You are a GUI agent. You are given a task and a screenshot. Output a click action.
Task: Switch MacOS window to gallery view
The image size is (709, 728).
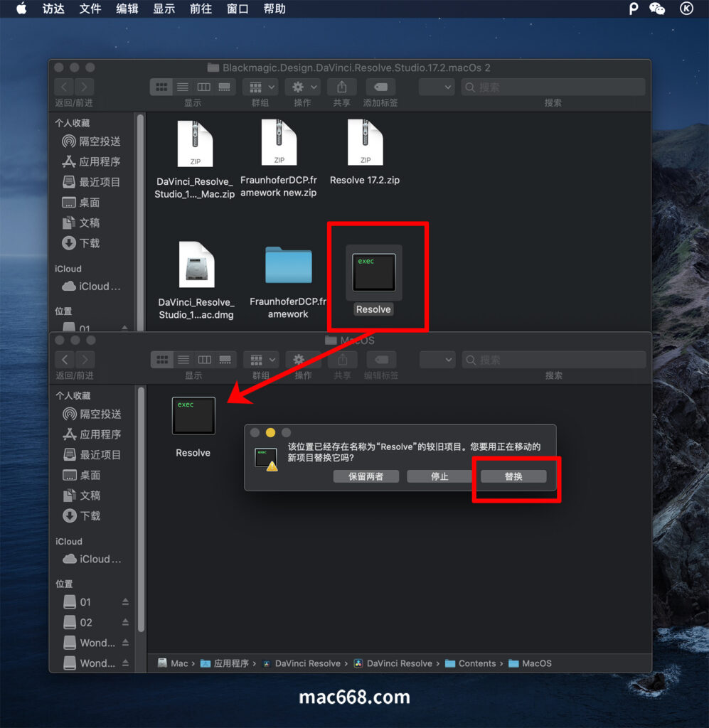click(x=225, y=360)
